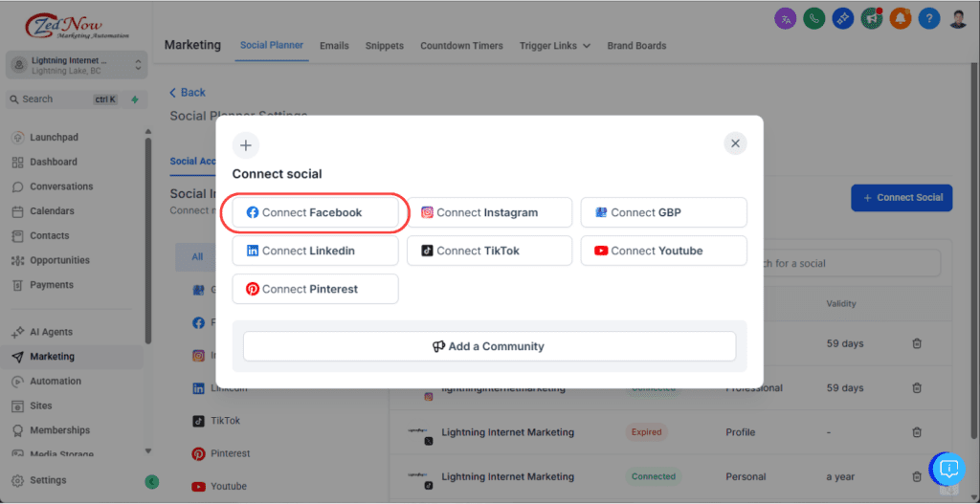The height and width of the screenshot is (504, 980).
Task: Switch to Snippets tab
Action: tap(385, 46)
